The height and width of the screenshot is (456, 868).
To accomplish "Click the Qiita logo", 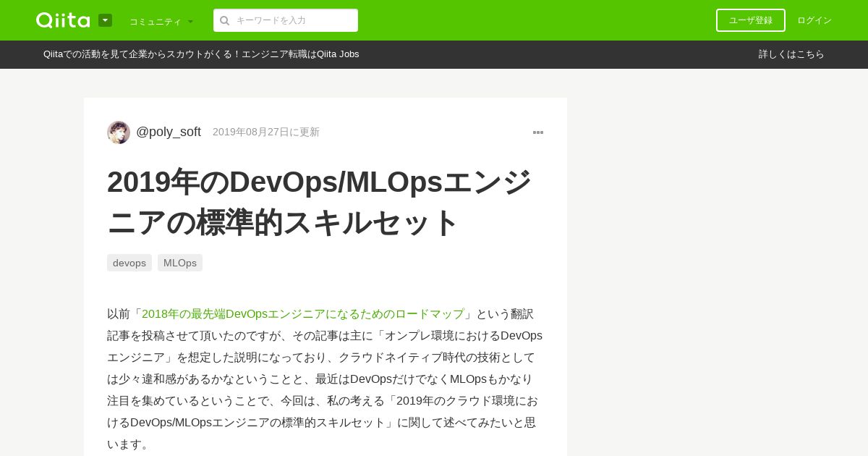I will pyautogui.click(x=63, y=20).
